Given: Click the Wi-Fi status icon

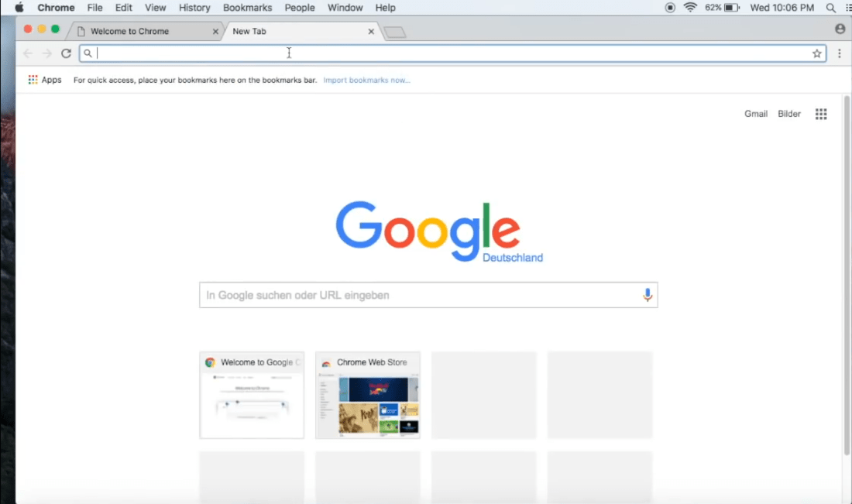Looking at the screenshot, I should 690,8.
